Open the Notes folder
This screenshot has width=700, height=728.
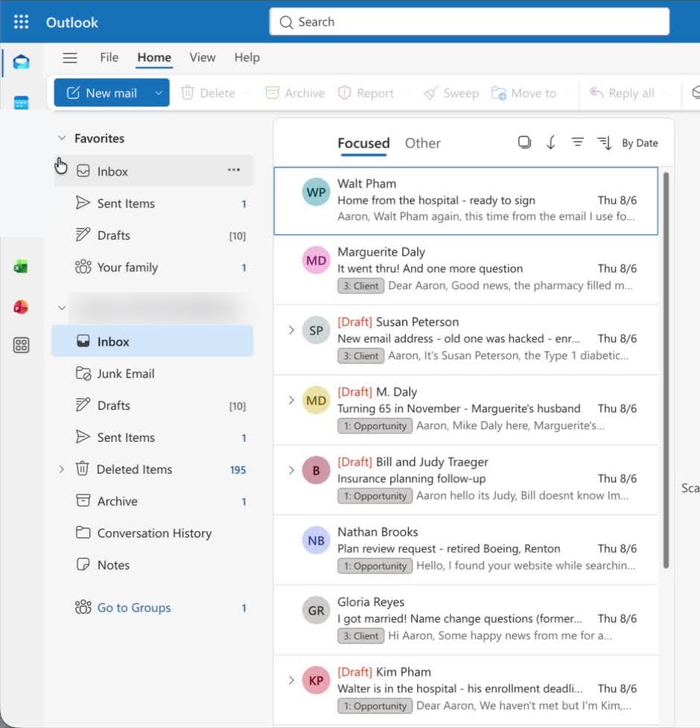coord(153,565)
